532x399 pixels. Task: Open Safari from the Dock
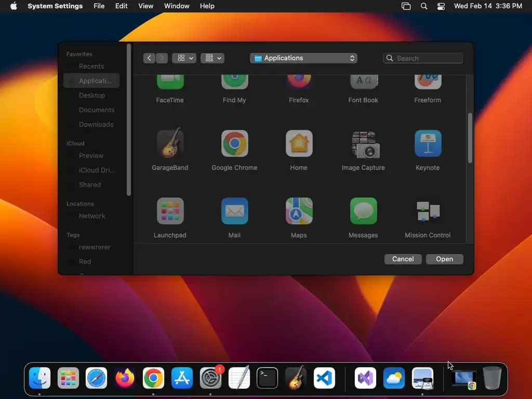[x=96, y=378]
